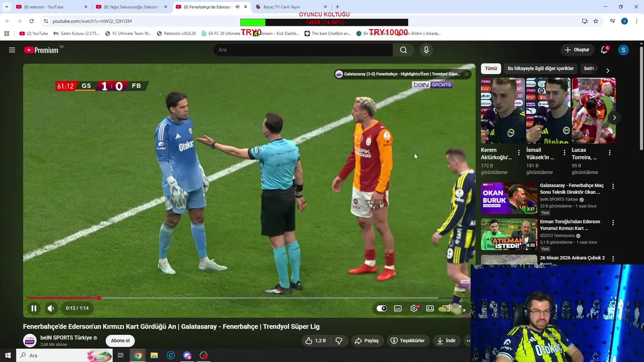Image resolution: width=644 pixels, height=362 pixels.
Task: Pause the video with the pause button
Action: (34, 308)
